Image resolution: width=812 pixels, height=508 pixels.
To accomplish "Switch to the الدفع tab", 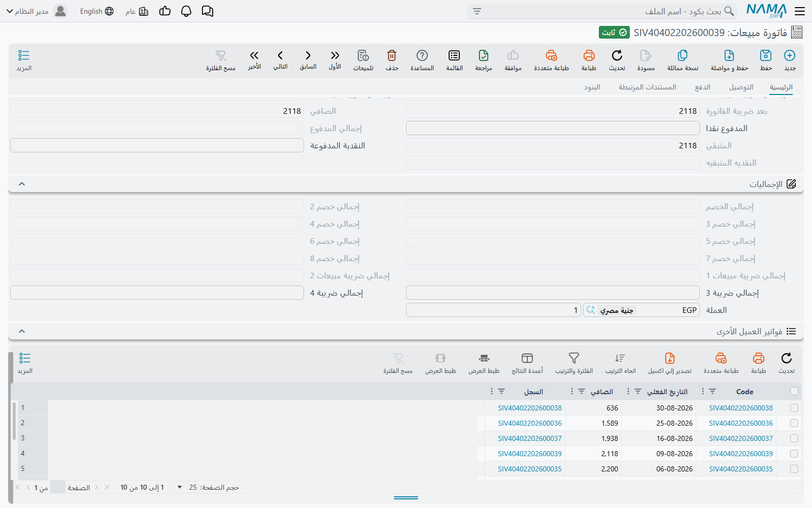I will tap(702, 87).
